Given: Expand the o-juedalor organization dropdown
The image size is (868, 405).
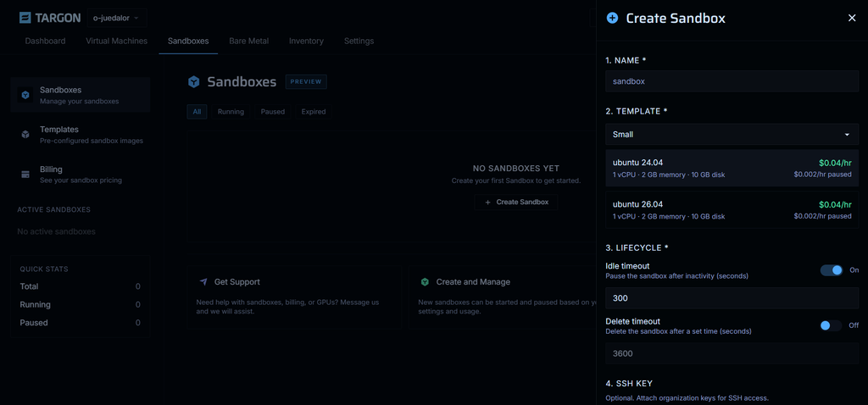Looking at the screenshot, I should [116, 18].
